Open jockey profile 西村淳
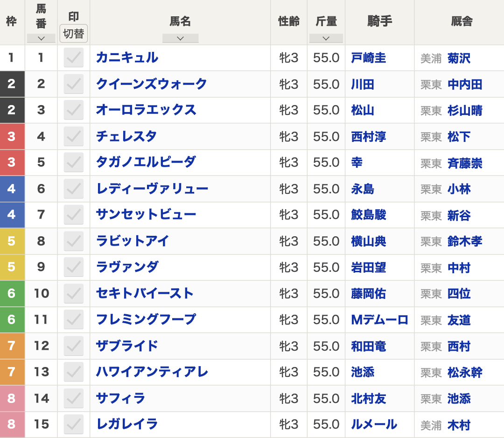This screenshot has height=438, width=504. [368, 137]
